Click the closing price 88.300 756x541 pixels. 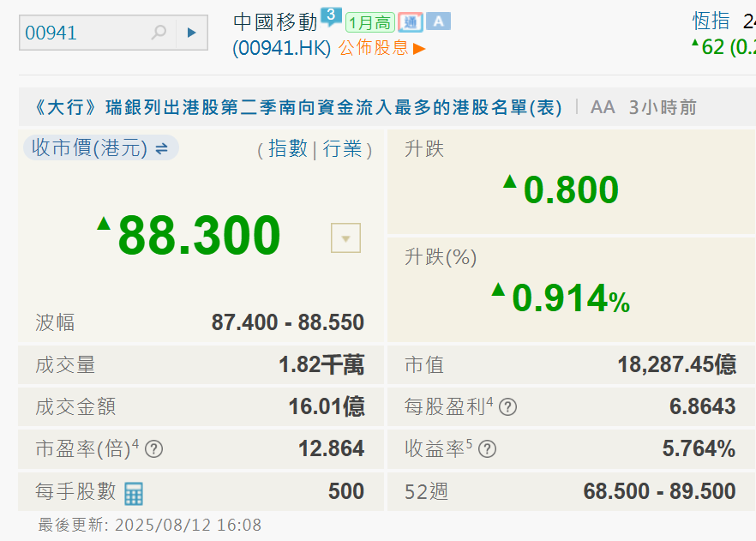(199, 235)
